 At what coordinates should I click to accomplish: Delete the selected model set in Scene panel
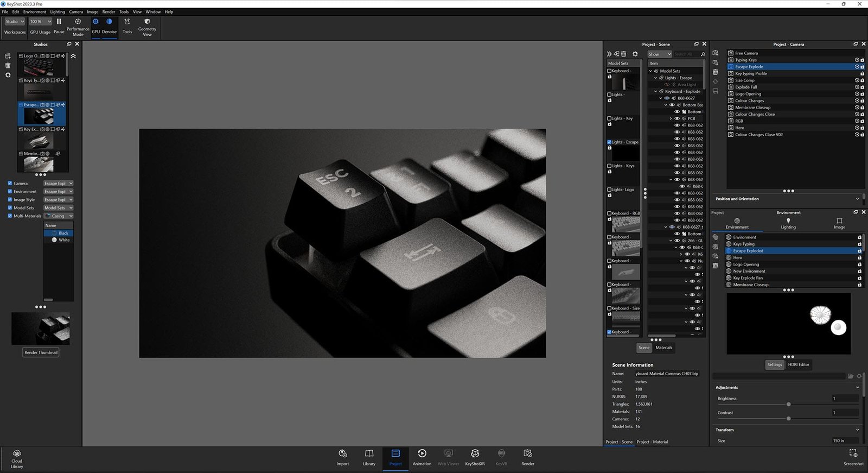[x=624, y=54]
